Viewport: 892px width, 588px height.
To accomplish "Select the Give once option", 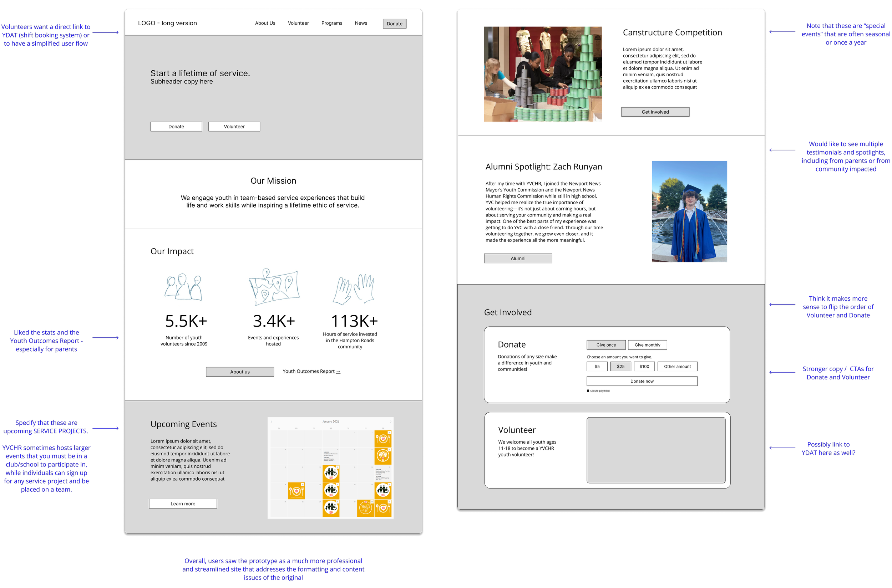I will pos(606,345).
